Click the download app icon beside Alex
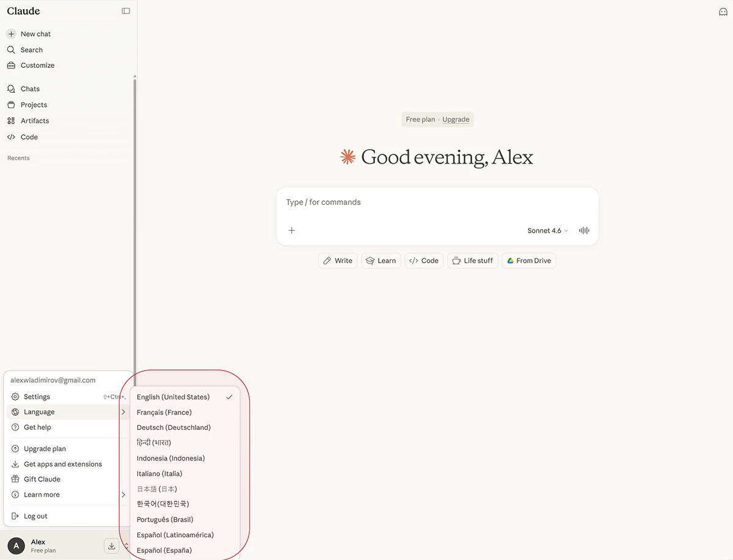This screenshot has height=560, width=733. (x=111, y=546)
